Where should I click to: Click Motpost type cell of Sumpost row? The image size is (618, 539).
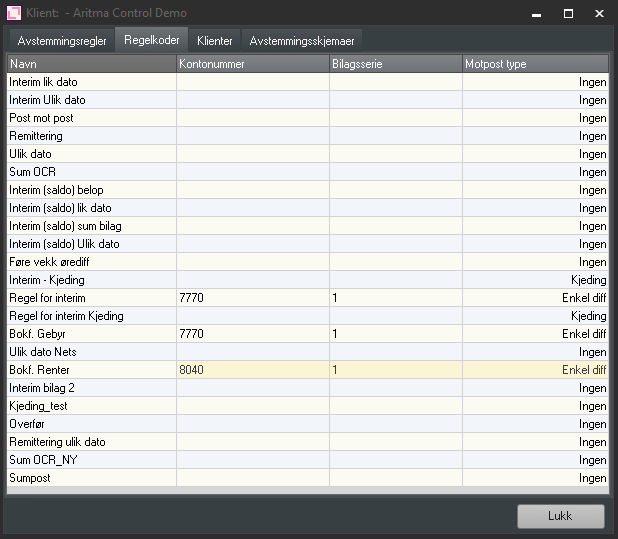point(535,478)
